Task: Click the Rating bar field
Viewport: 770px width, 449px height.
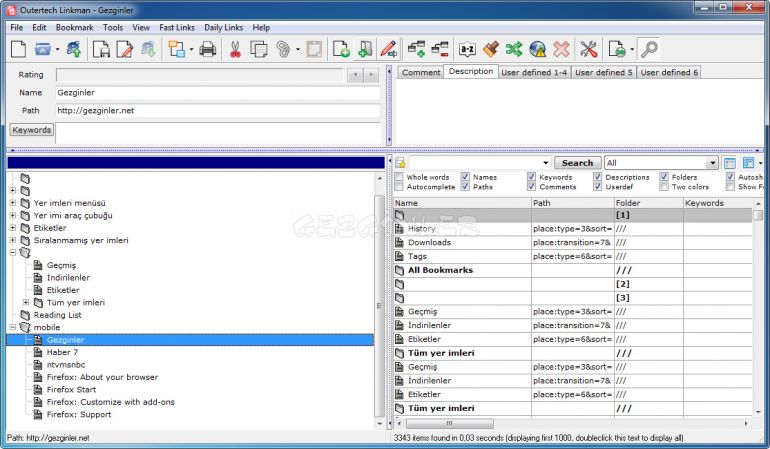Action: pyautogui.click(x=200, y=75)
